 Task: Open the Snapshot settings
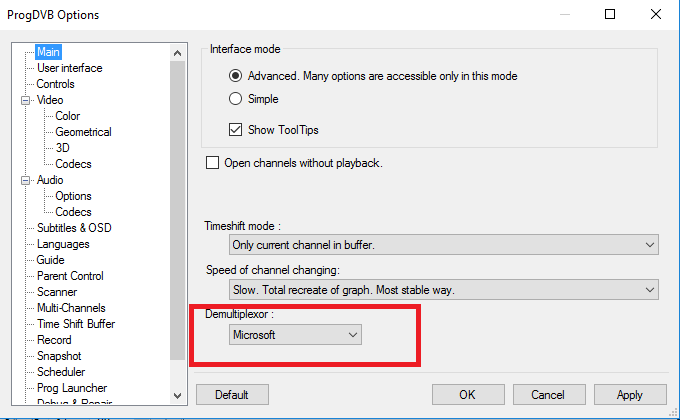point(59,356)
